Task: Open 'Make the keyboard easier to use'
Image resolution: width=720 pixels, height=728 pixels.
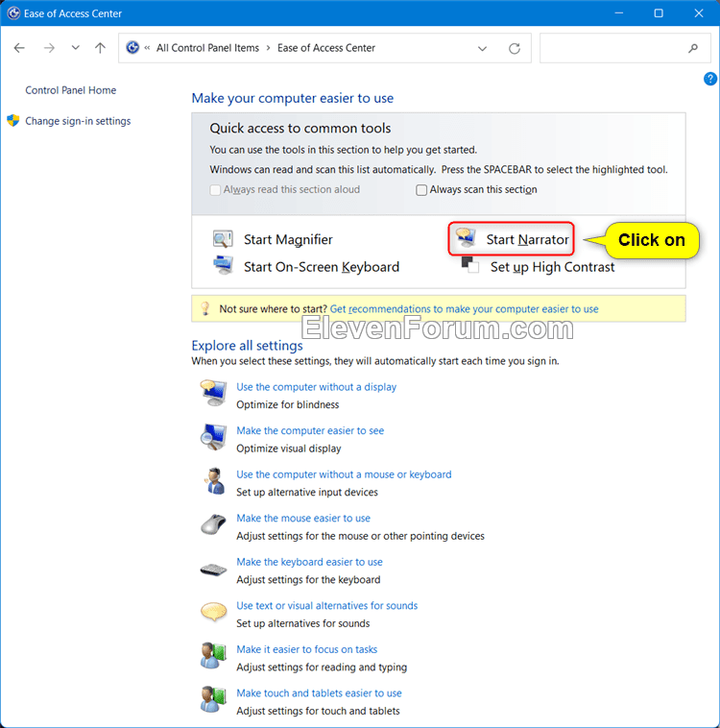Action: pos(309,562)
